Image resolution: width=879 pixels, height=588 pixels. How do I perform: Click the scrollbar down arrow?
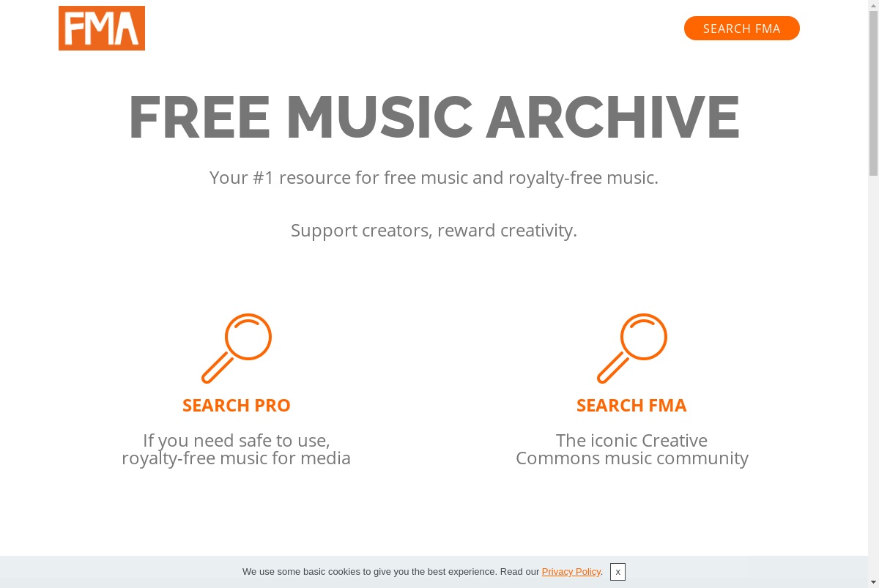pyautogui.click(x=873, y=583)
